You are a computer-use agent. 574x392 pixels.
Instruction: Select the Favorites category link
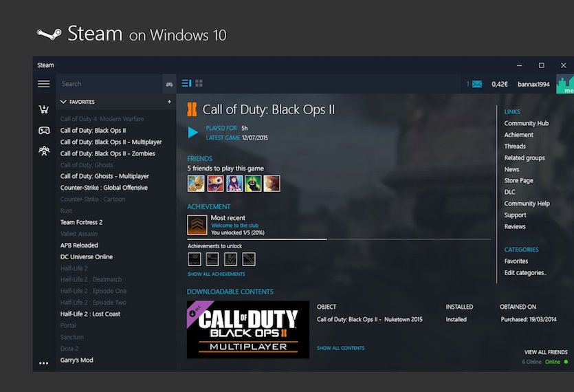click(516, 261)
